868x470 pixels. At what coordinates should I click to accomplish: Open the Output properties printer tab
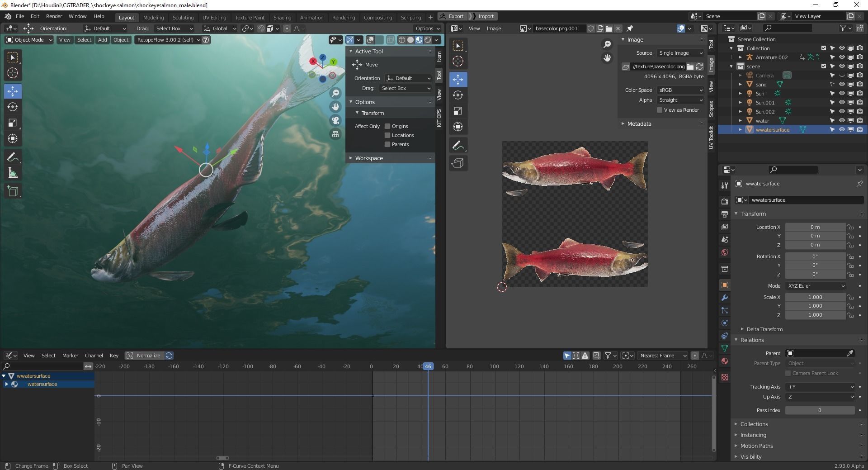724,214
